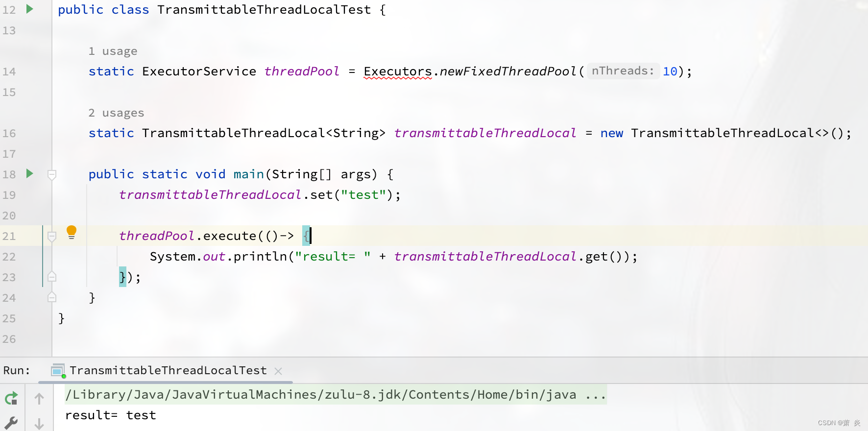The image size is (868, 431).
Task: Click the "test" string literal on line 19
Action: 363,195
